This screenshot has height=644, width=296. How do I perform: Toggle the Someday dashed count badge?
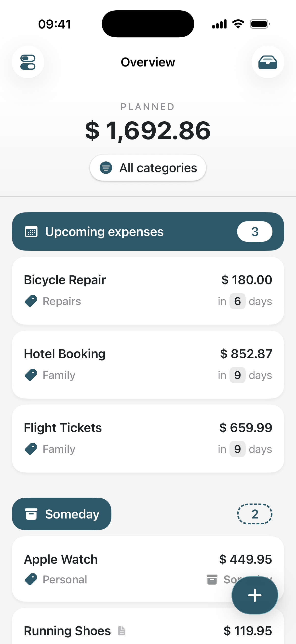tap(255, 514)
